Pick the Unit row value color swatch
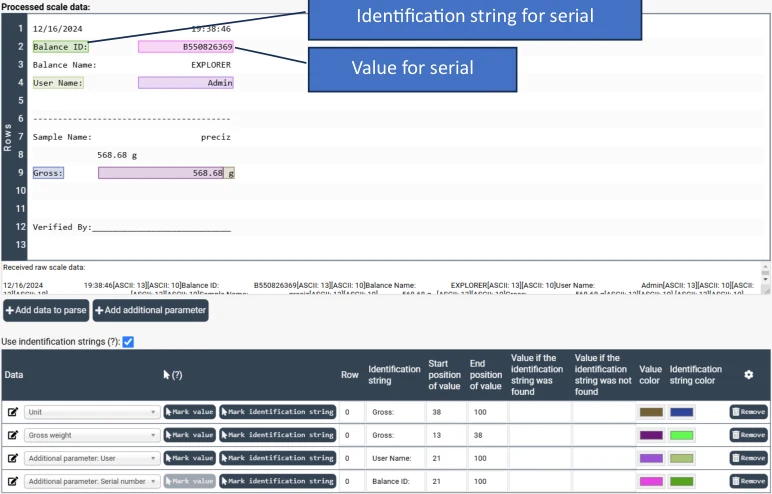 pyautogui.click(x=651, y=412)
